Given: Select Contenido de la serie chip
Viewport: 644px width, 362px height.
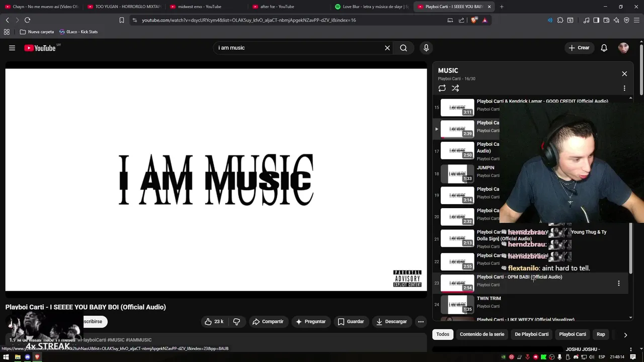Looking at the screenshot, I should tap(482, 334).
